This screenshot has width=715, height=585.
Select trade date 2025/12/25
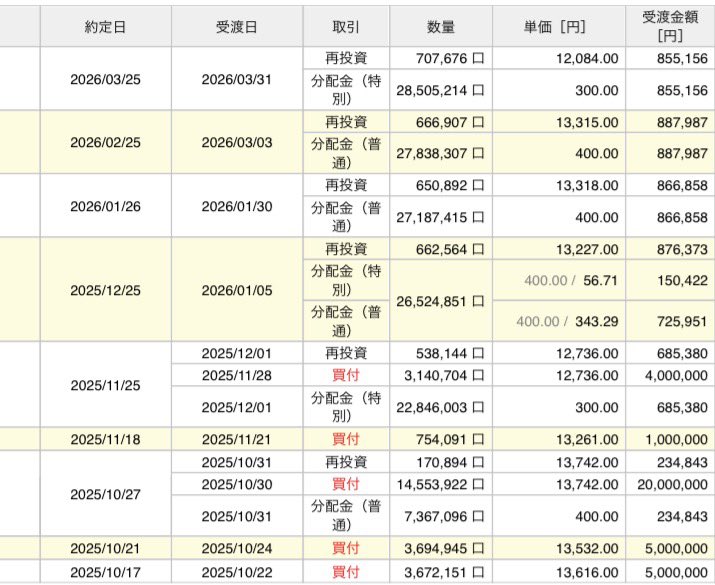point(105,290)
